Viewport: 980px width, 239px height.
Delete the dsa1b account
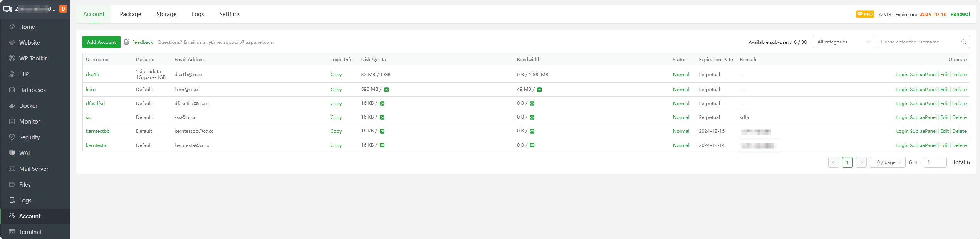pos(959,75)
